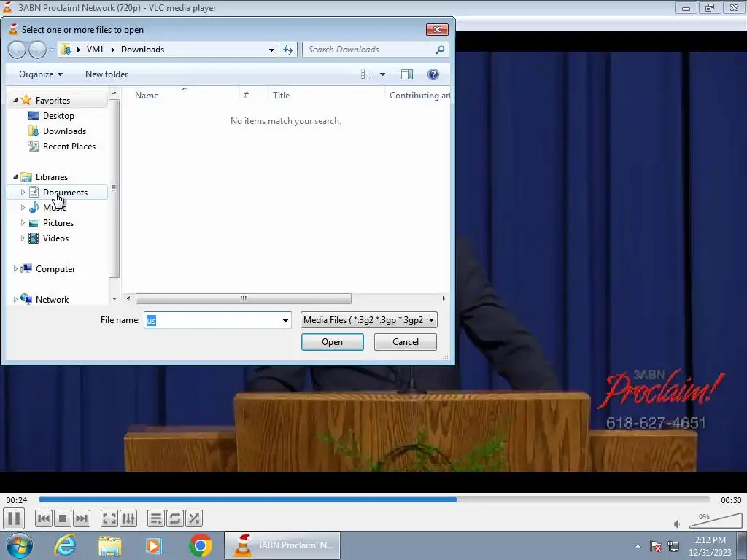Launch Internet Explorer from taskbar
The width and height of the screenshot is (747, 560).
[65, 545]
